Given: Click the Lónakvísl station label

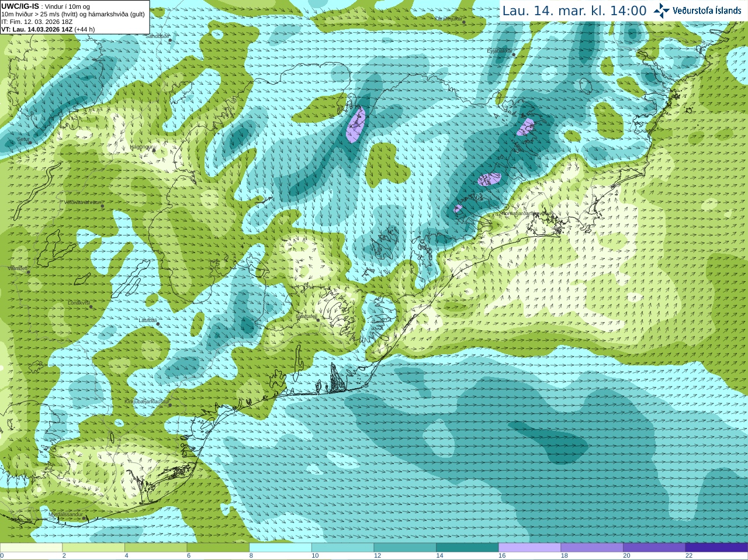Looking at the screenshot, I should pyautogui.click(x=79, y=303).
